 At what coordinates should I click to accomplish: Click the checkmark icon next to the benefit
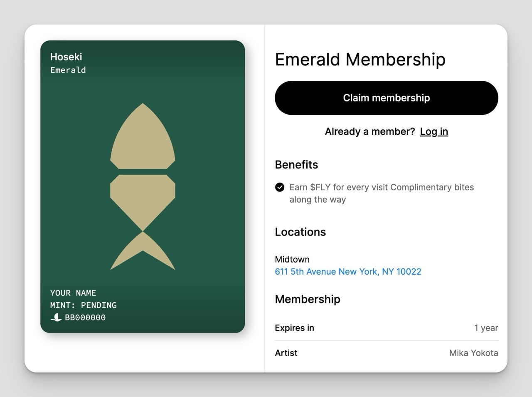pos(280,187)
